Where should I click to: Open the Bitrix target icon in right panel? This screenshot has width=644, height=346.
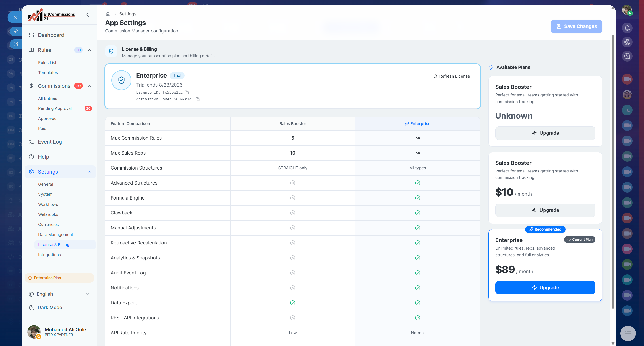pos(627,42)
